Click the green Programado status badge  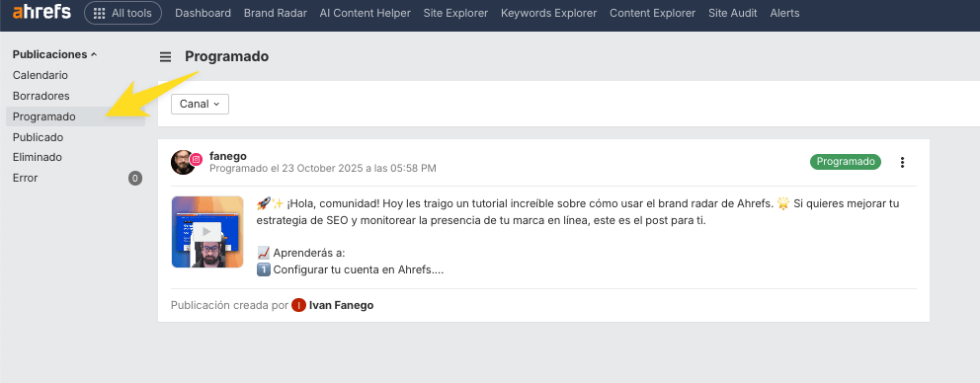pos(846,162)
